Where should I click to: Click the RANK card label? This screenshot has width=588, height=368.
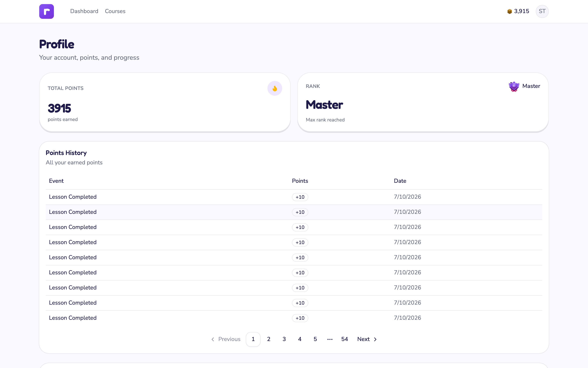[x=313, y=86]
